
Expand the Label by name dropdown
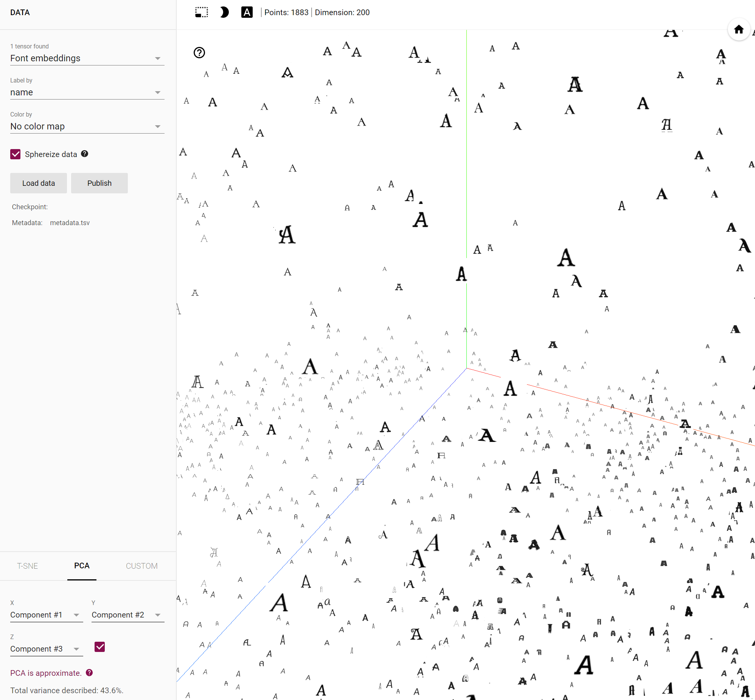pyautogui.click(x=87, y=92)
